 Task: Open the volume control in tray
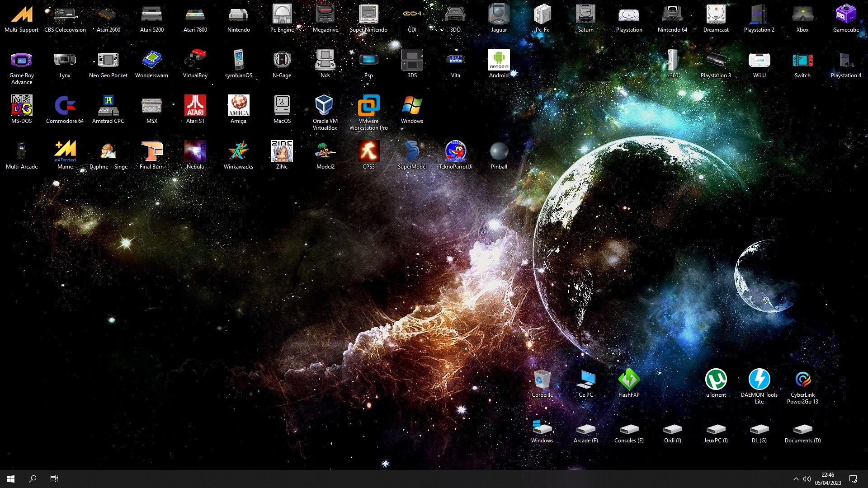[x=807, y=479]
